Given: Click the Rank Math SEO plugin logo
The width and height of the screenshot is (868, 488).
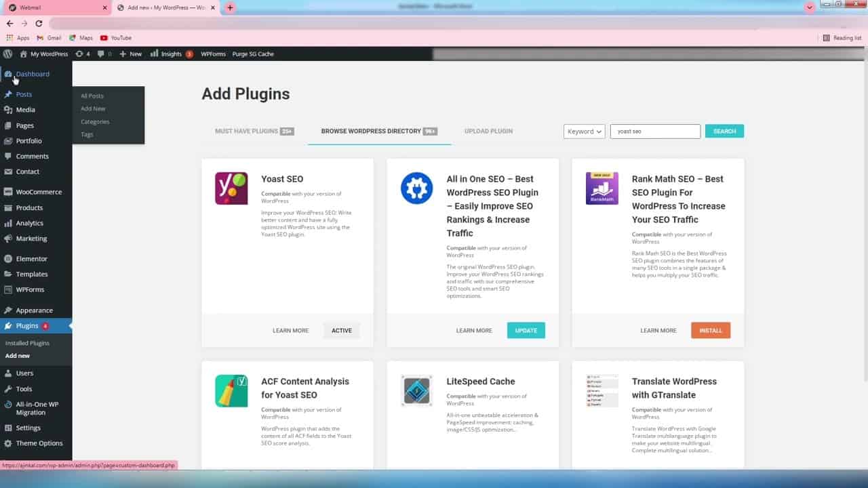Looking at the screenshot, I should [602, 188].
